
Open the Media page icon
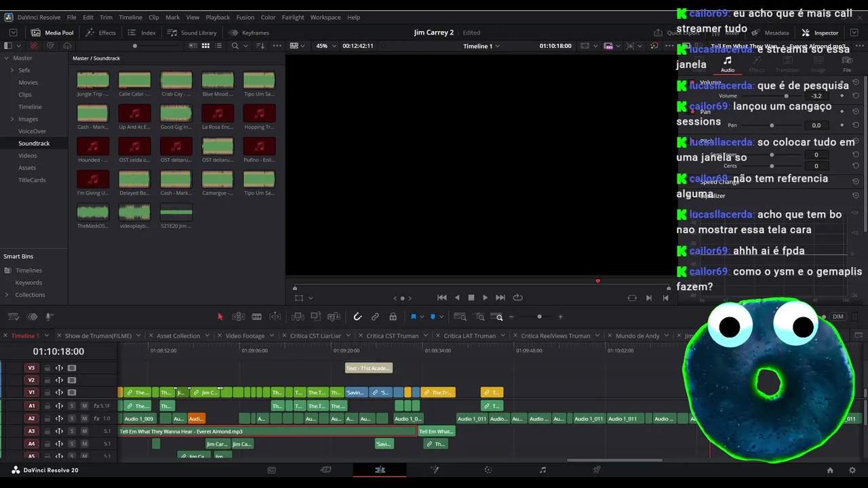[x=271, y=470]
